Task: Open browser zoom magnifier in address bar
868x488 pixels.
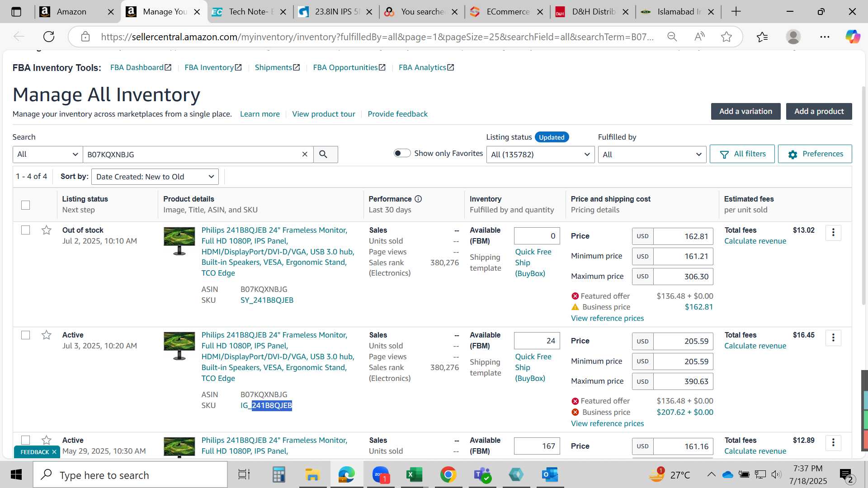Action: click(x=672, y=37)
